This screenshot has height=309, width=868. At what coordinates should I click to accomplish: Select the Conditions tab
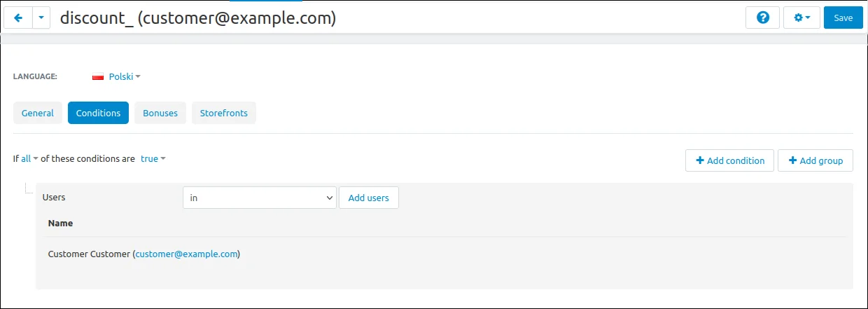click(98, 113)
